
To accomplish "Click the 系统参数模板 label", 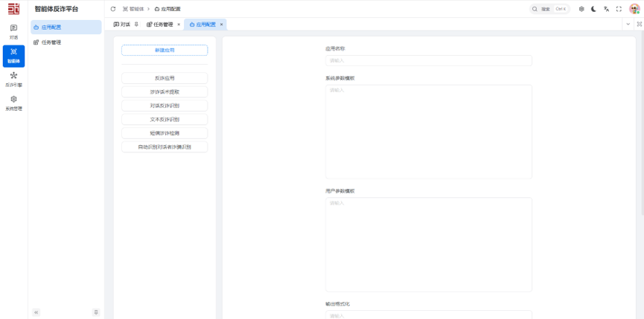I will point(340,78).
